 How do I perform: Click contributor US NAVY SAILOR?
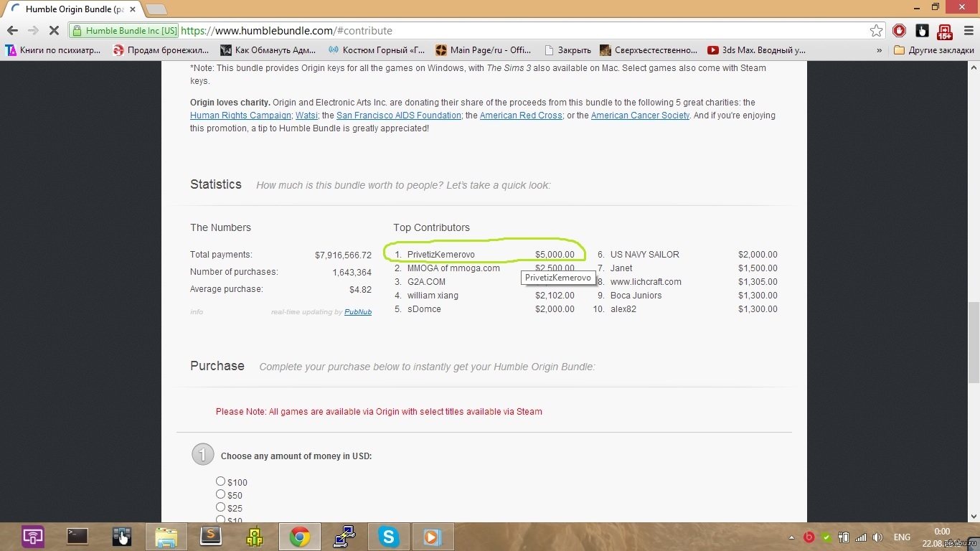[644, 255]
